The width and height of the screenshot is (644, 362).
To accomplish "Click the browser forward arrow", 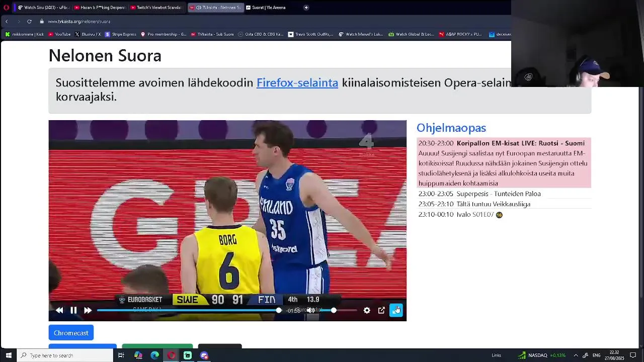I will point(18,22).
